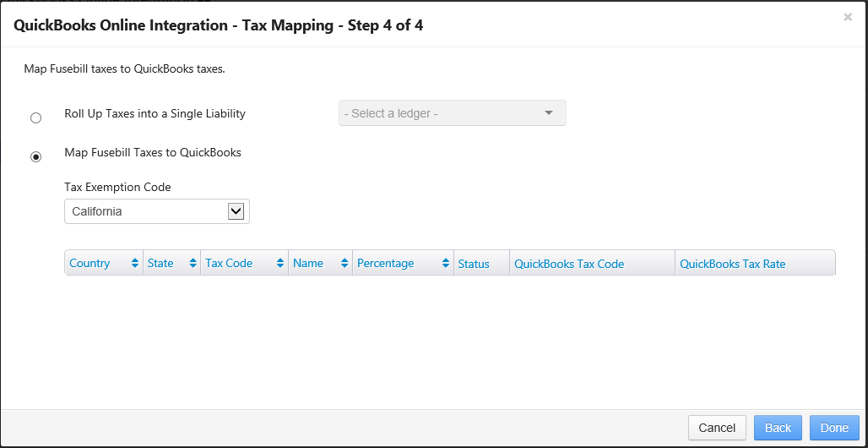
Task: Sort table by Country column
Action: coord(104,264)
